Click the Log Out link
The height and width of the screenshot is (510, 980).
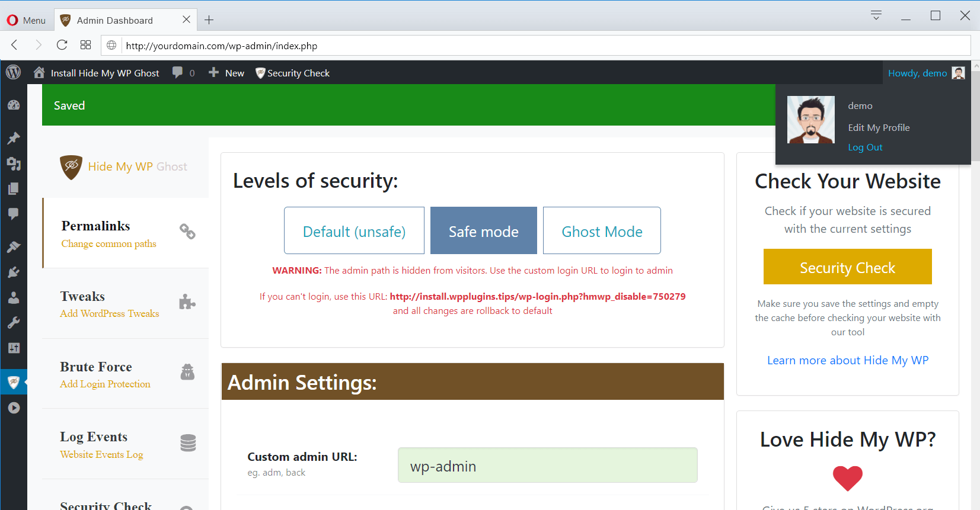point(865,147)
